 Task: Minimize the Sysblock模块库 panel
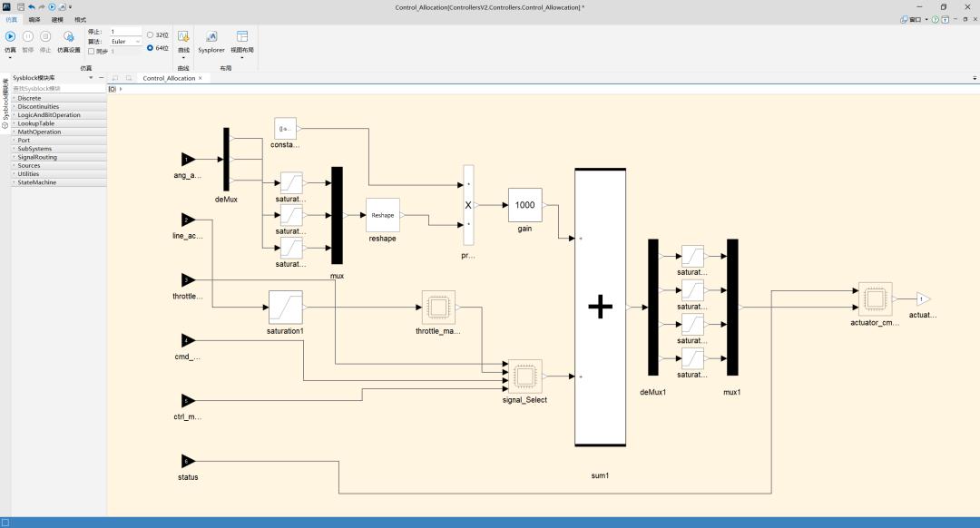click(x=102, y=78)
